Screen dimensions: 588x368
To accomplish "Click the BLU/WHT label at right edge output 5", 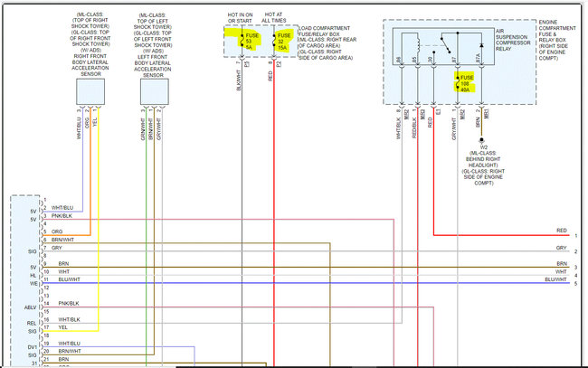I will pos(555,279).
